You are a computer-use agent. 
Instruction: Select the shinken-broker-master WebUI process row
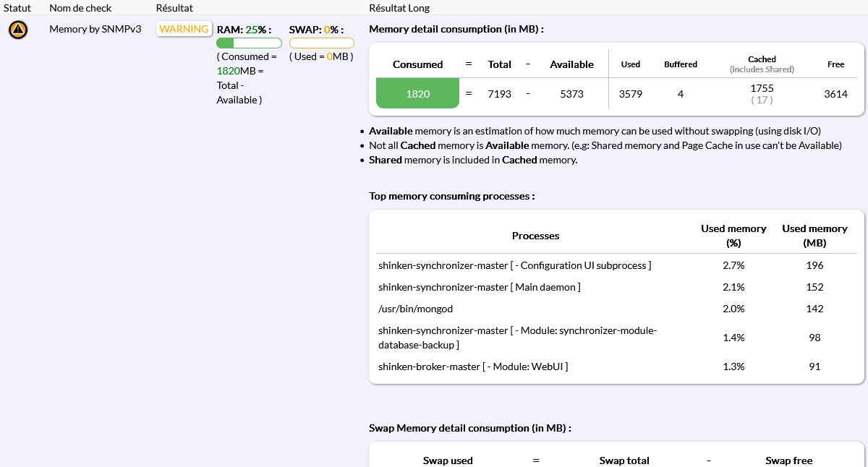pos(472,367)
